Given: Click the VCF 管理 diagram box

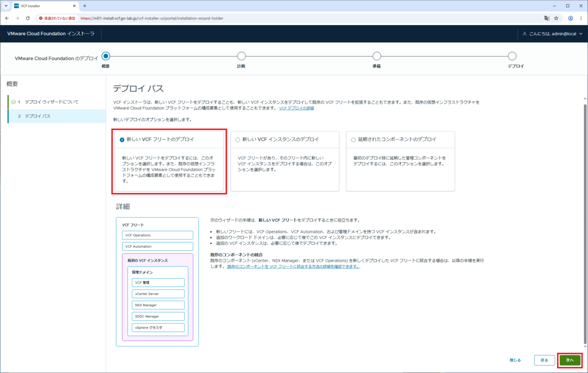Looking at the screenshot, I should 158,282.
